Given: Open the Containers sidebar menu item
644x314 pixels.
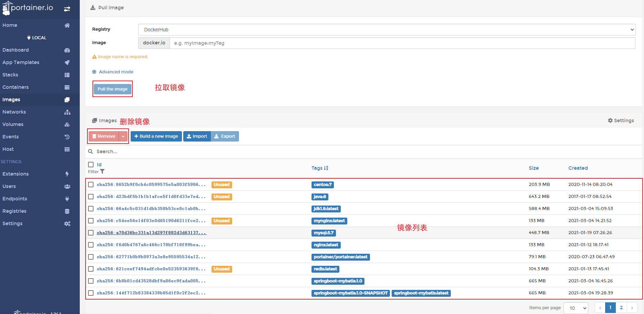Looking at the screenshot, I should (40, 87).
